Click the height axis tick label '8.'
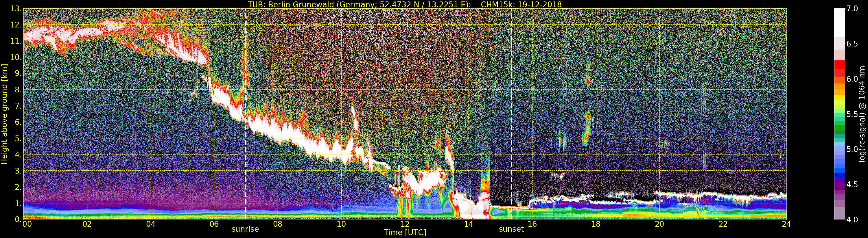The width and height of the screenshot is (868, 238). [x=18, y=90]
